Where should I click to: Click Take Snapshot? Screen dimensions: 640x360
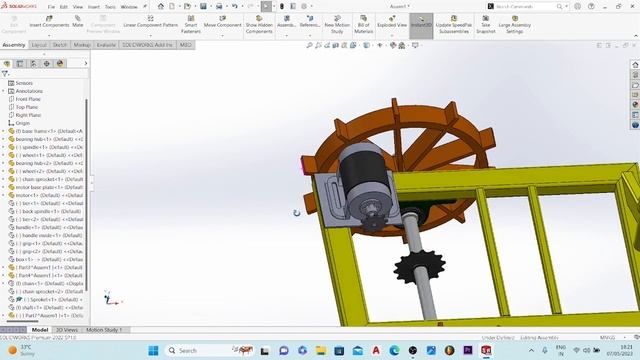[486, 24]
